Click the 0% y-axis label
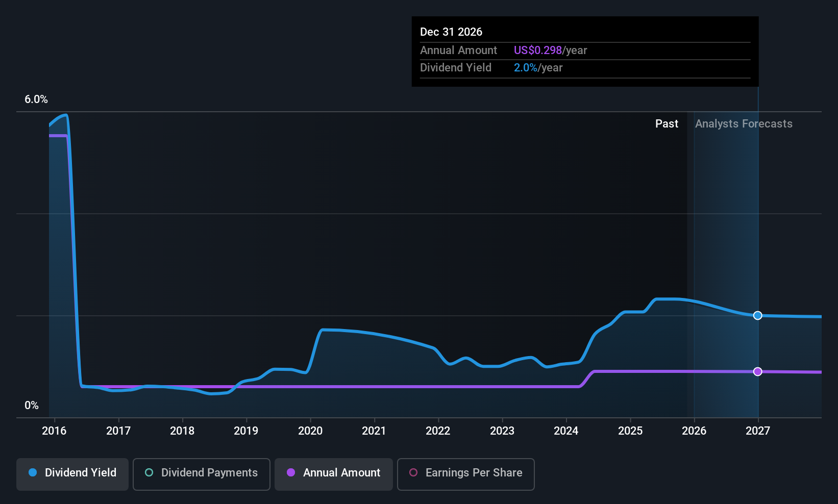 32,406
